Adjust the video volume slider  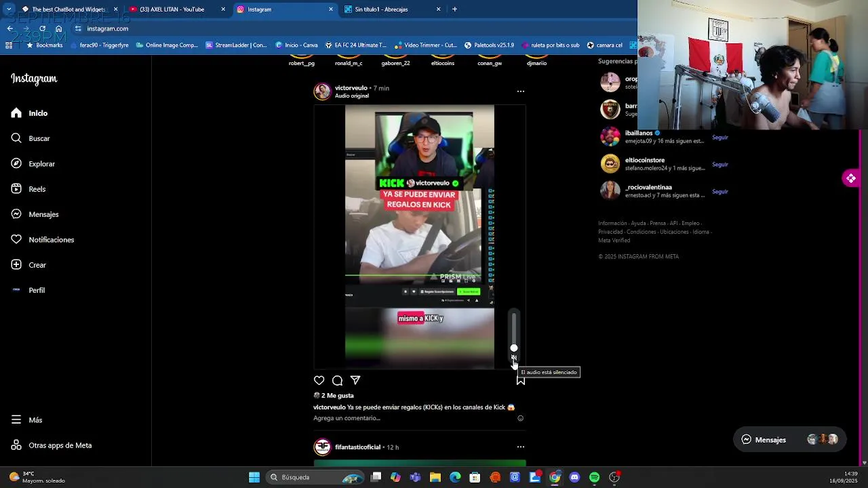point(514,332)
